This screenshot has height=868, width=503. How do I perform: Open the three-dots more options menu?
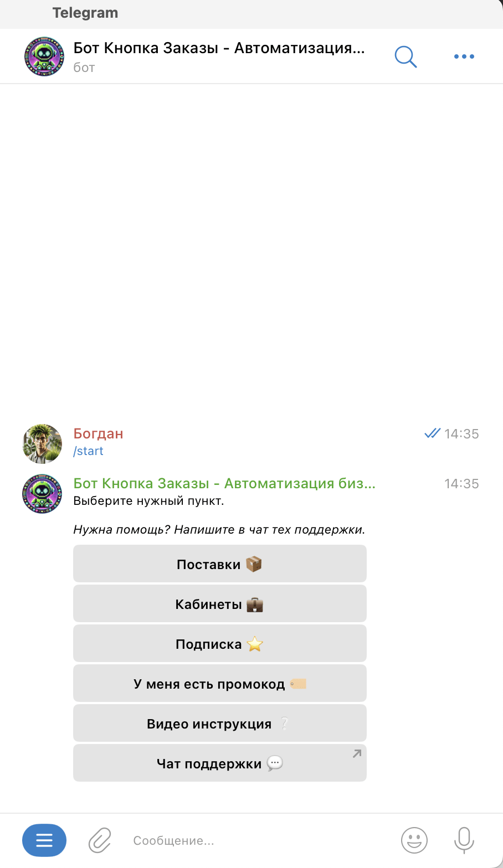click(464, 56)
